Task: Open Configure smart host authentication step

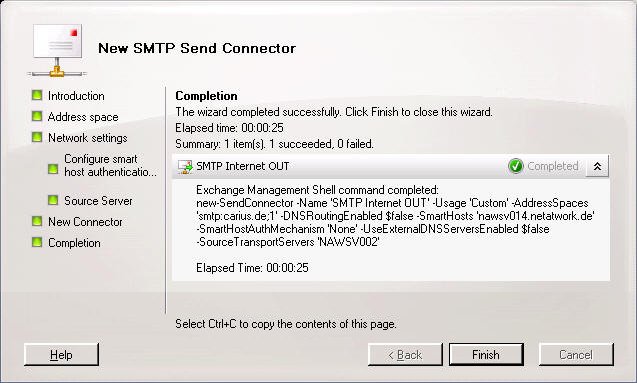Action: [x=110, y=165]
